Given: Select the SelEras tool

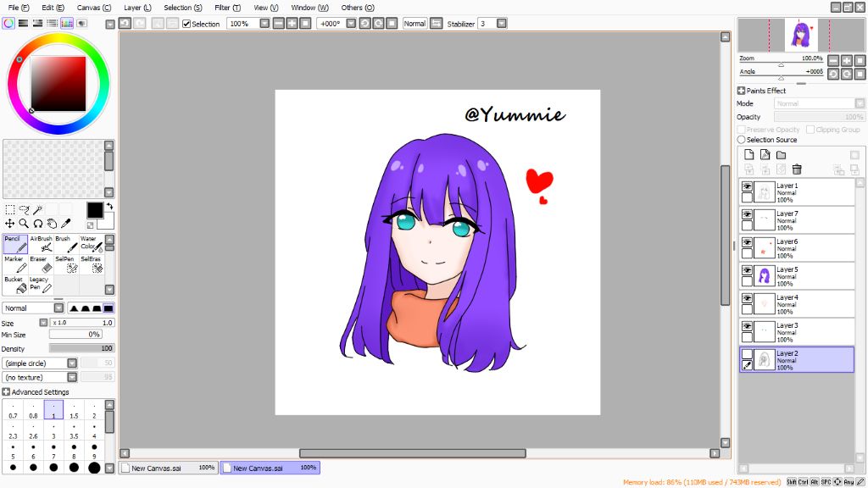Looking at the screenshot, I should 92,264.
